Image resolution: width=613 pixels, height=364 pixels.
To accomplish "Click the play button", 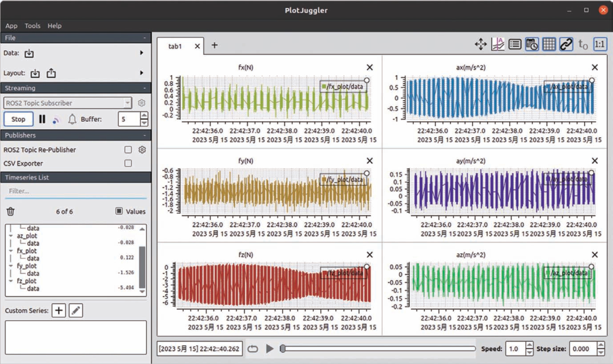I will (269, 349).
